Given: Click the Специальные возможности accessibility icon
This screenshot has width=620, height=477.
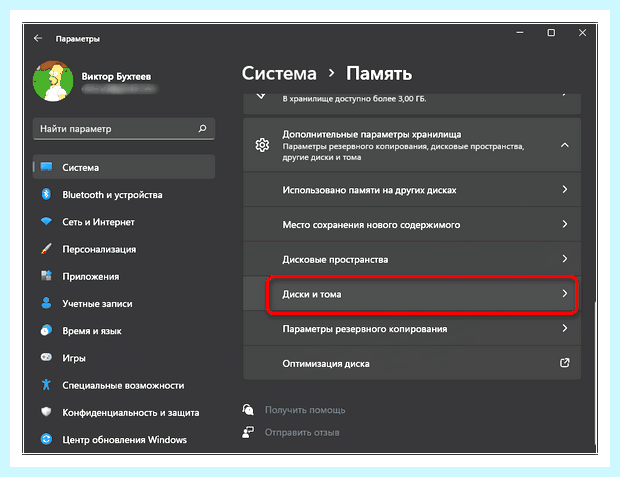Looking at the screenshot, I should tap(46, 385).
